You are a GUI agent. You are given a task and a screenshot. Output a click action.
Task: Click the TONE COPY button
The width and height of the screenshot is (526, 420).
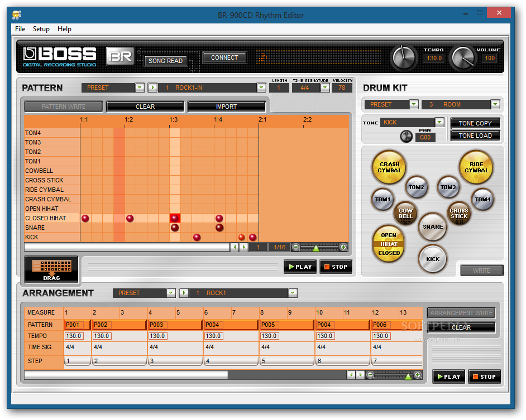(x=475, y=123)
